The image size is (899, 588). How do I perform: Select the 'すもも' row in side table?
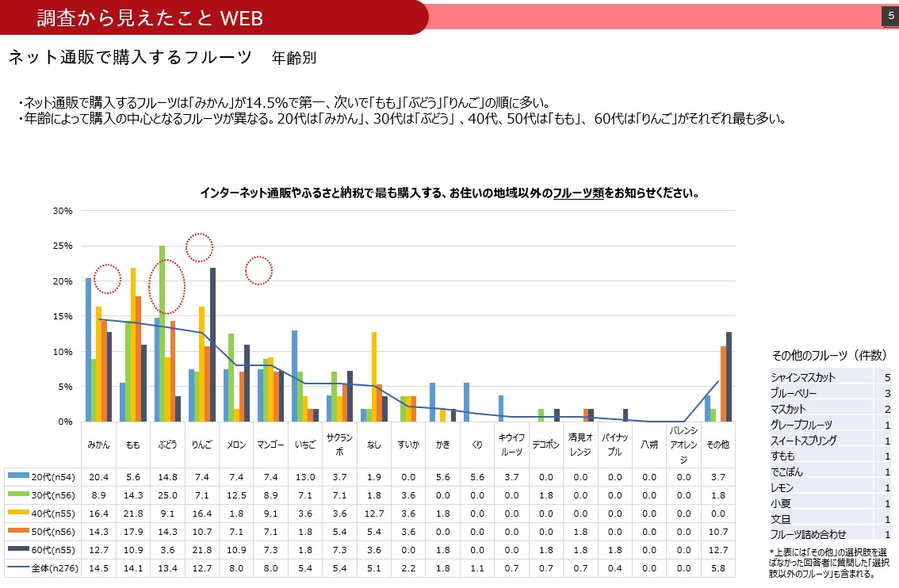point(829,456)
